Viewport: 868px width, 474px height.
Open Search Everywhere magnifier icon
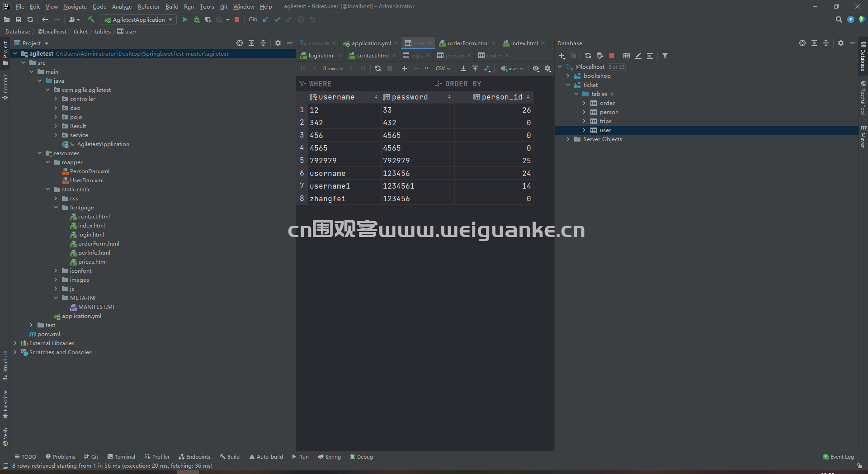click(x=839, y=19)
